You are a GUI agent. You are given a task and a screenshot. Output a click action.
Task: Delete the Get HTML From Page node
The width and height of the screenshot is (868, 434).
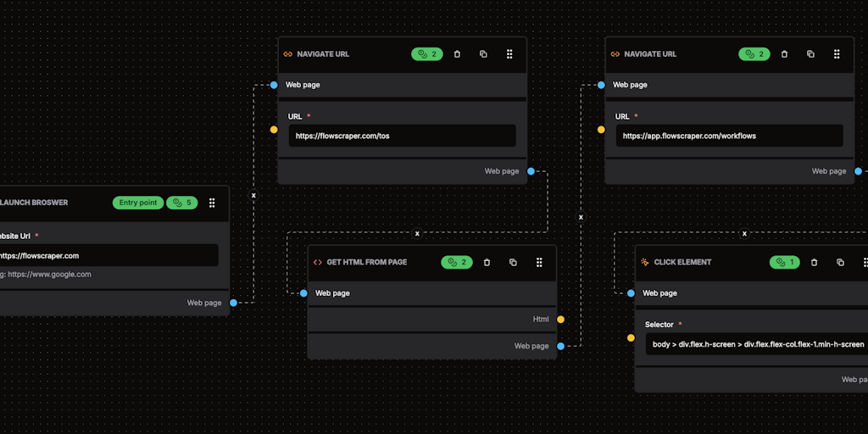pos(487,263)
